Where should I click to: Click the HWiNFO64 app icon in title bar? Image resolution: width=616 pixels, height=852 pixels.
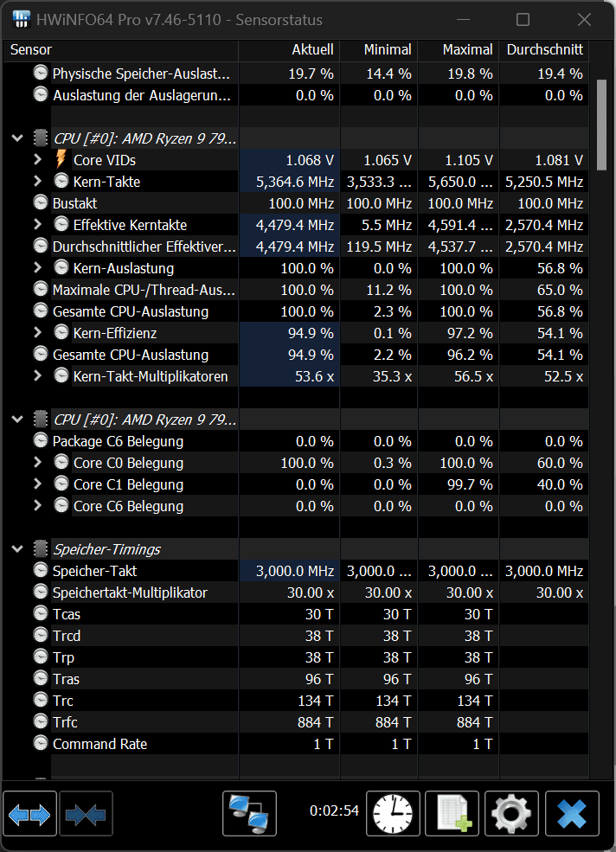[x=21, y=19]
